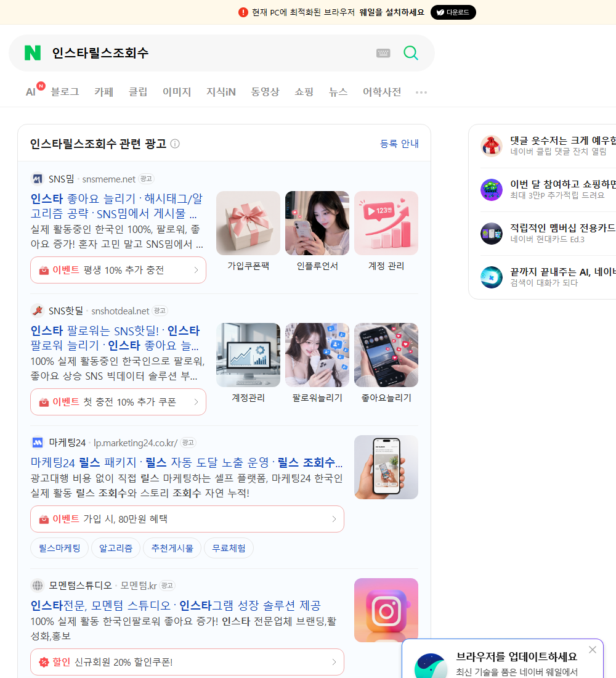This screenshot has width=616, height=678.
Task: Click the SNS밈 site favicon
Action: coord(38,179)
